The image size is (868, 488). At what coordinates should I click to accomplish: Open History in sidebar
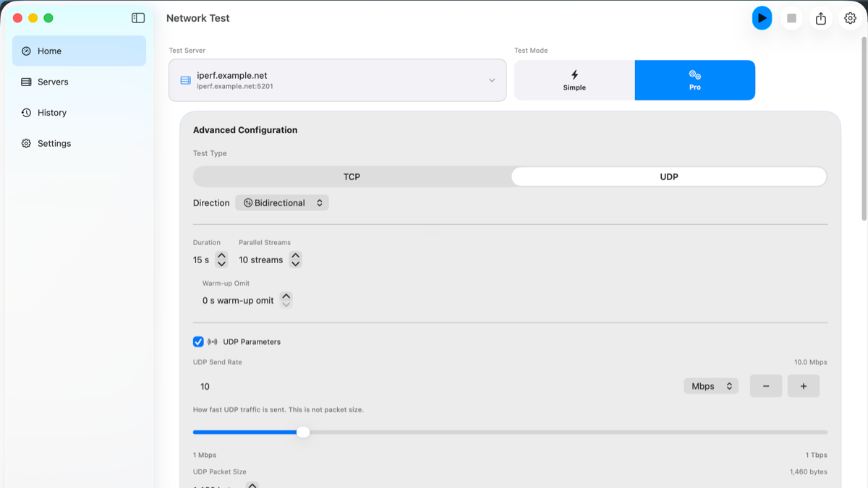[79, 113]
